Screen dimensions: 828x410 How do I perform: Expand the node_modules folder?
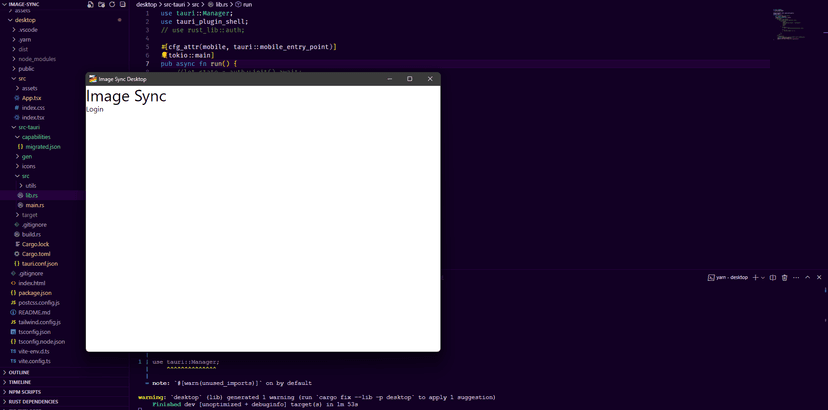pos(36,59)
